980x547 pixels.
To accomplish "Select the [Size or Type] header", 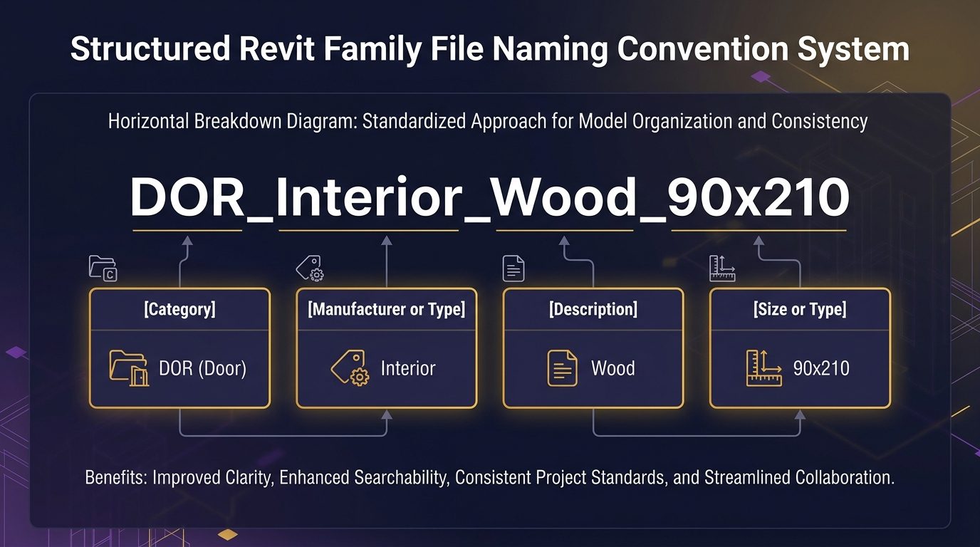I will [x=800, y=309].
